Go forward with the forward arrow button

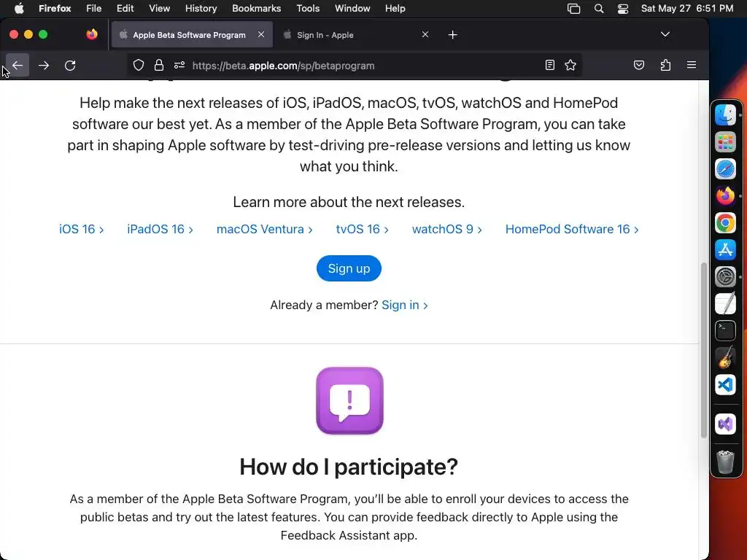click(44, 65)
